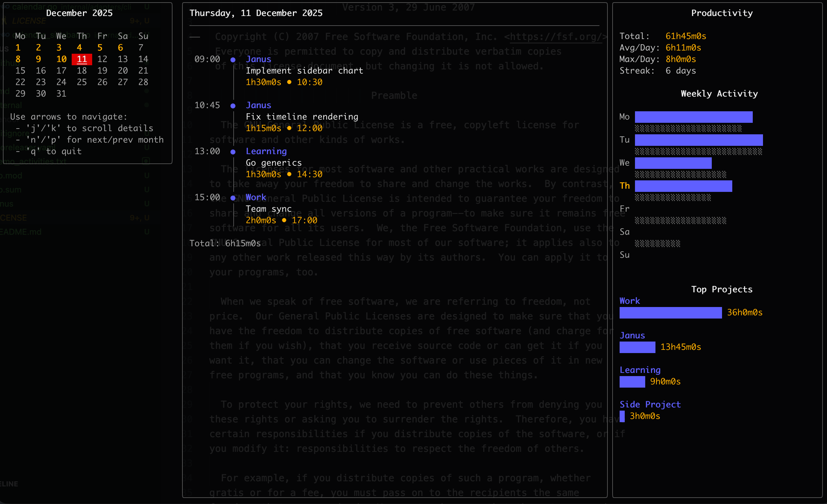Select the Janus project under Top Projects
Screen dimensions: 827x504
[x=632, y=335]
